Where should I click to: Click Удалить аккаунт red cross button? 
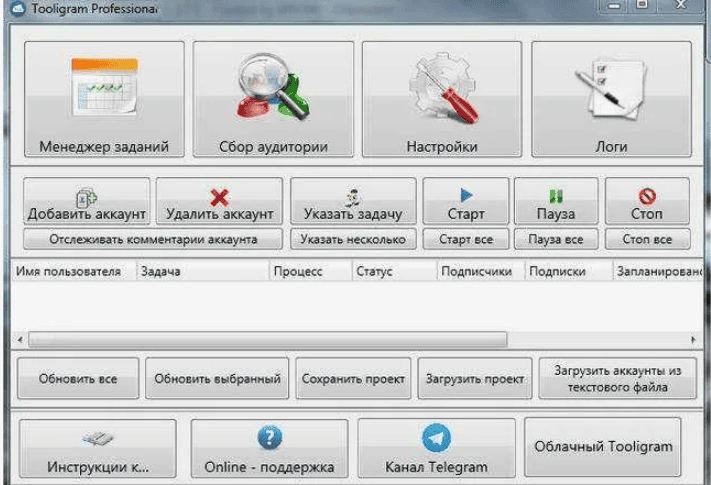point(219,201)
